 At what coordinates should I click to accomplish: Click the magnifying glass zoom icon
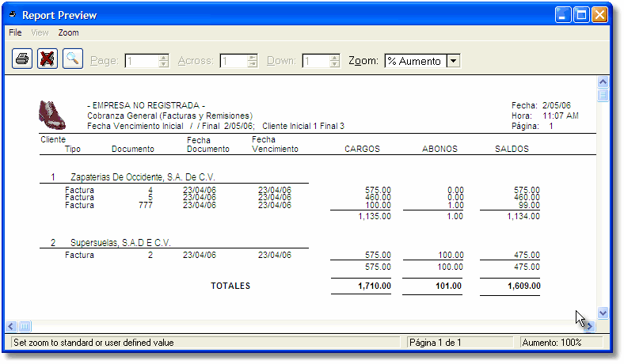coord(73,59)
